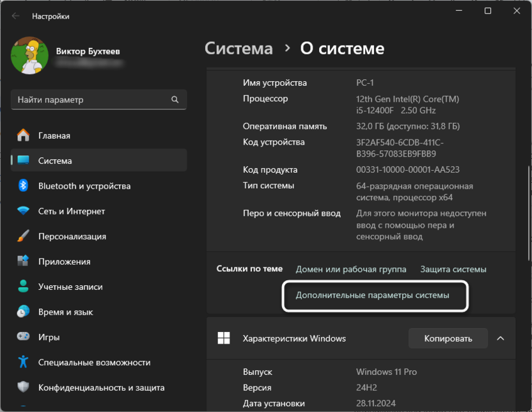This screenshot has height=412, width=532.
Task: Open Domain or workgroup link
Action: (350, 269)
